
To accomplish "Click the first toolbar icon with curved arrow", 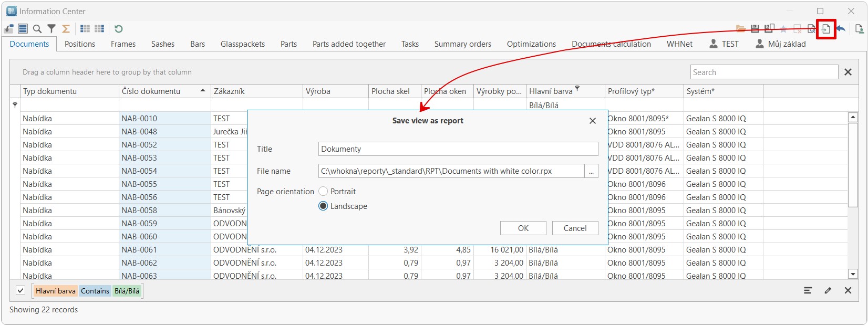I will click(8, 29).
